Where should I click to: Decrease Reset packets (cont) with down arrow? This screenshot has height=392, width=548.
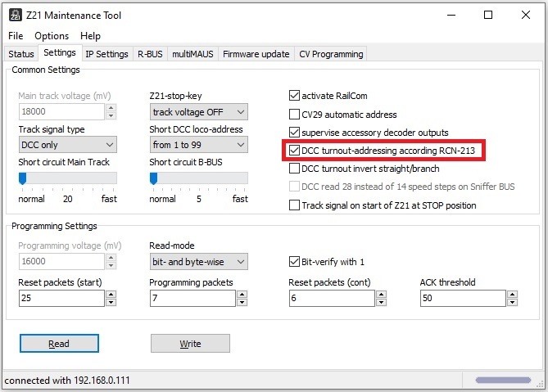tap(381, 302)
